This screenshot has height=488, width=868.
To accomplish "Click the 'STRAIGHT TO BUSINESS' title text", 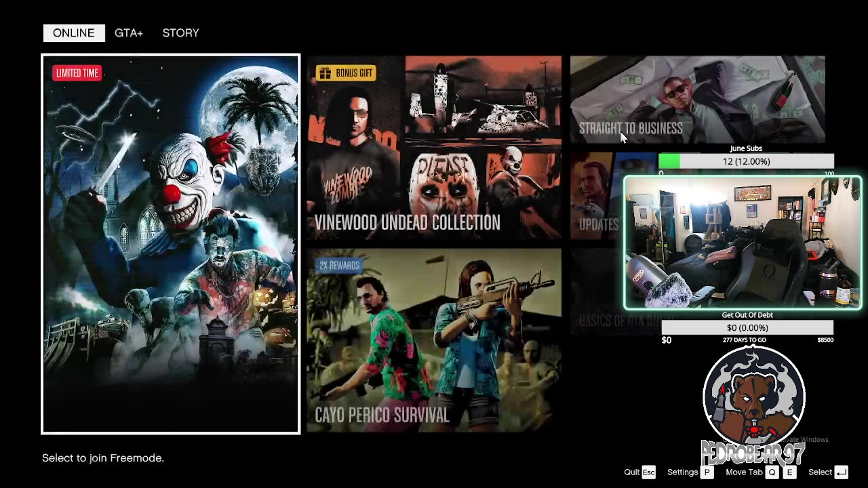I will (x=631, y=128).
